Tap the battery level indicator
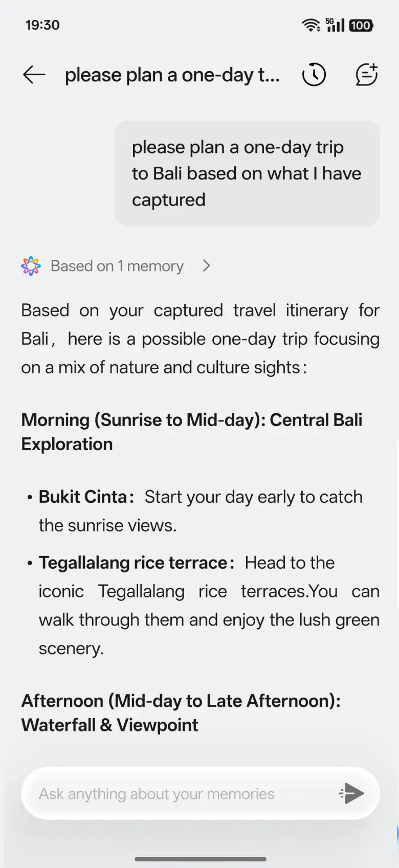This screenshot has height=868, width=399. click(361, 25)
